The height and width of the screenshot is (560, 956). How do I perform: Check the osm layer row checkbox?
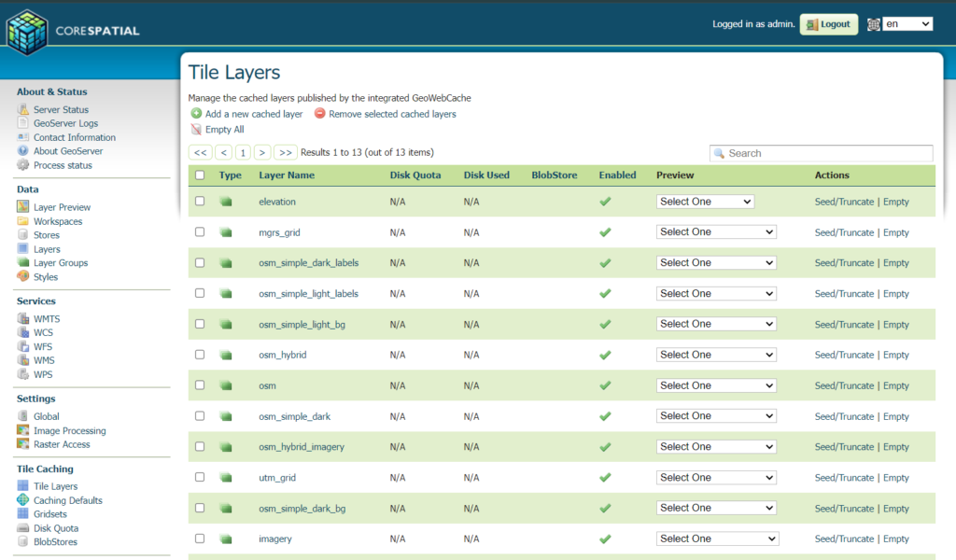click(200, 385)
